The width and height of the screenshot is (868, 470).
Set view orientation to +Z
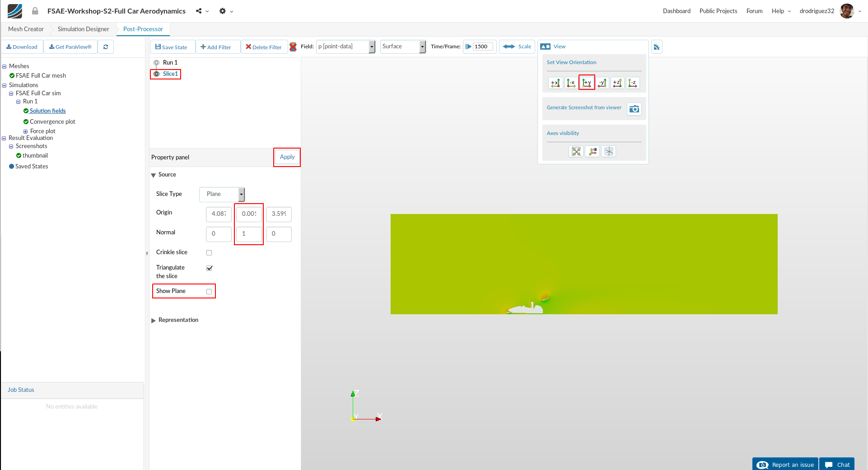(x=617, y=83)
